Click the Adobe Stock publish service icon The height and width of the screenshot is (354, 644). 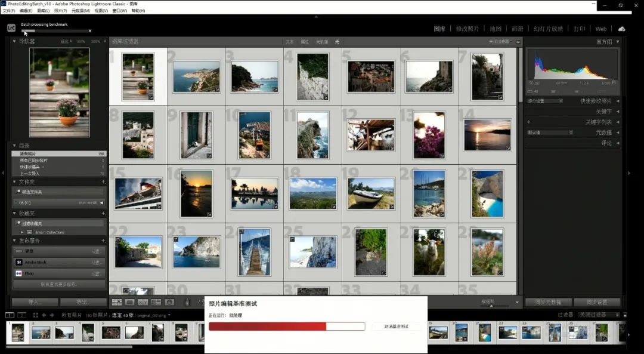pos(18,262)
